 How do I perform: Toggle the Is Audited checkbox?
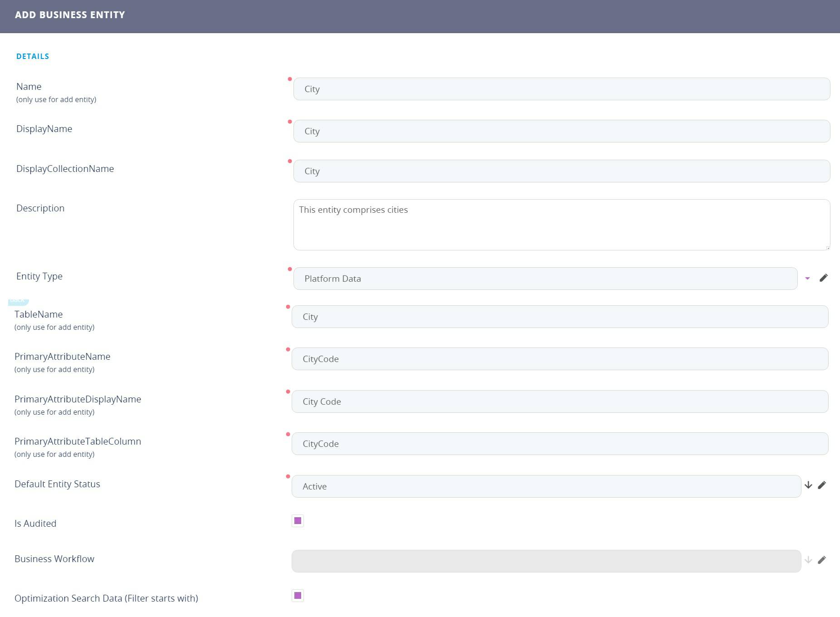(x=298, y=521)
